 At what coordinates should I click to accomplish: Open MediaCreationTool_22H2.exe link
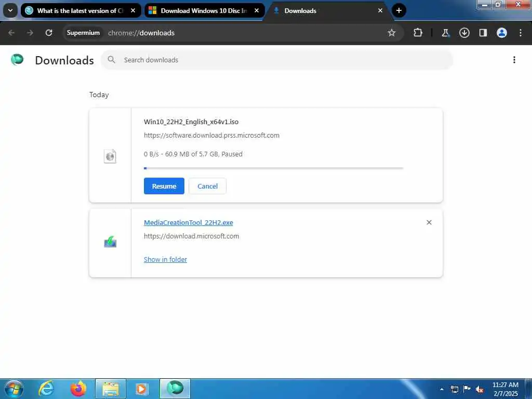[188, 222]
